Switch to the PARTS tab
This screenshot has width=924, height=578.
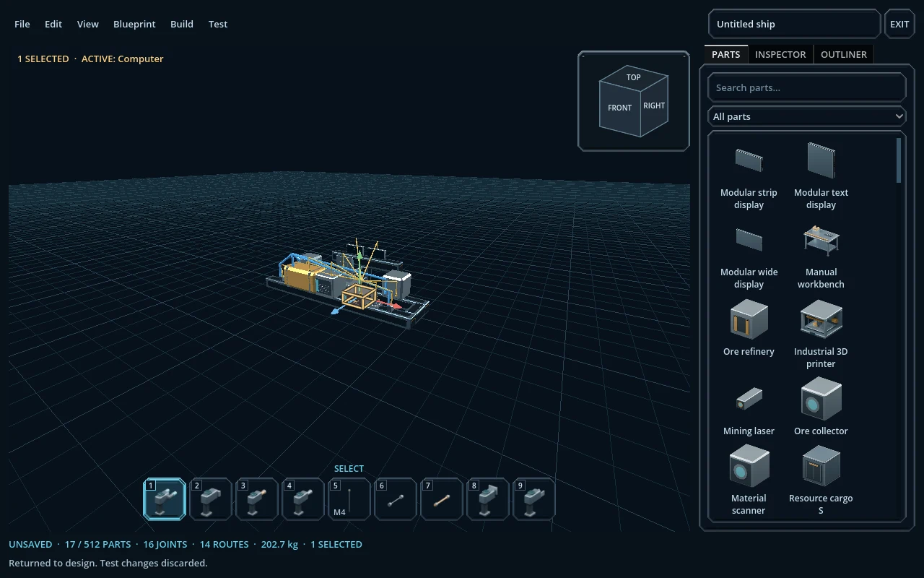point(725,54)
